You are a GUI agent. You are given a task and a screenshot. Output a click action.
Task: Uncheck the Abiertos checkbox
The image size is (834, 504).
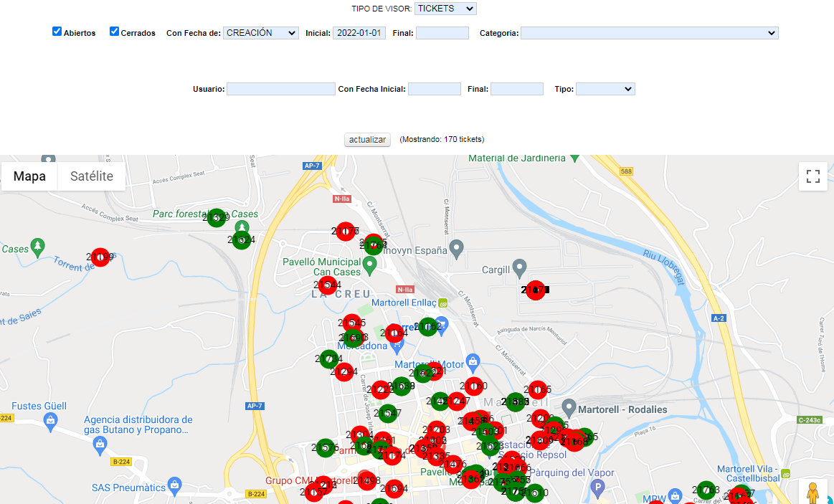(x=57, y=32)
